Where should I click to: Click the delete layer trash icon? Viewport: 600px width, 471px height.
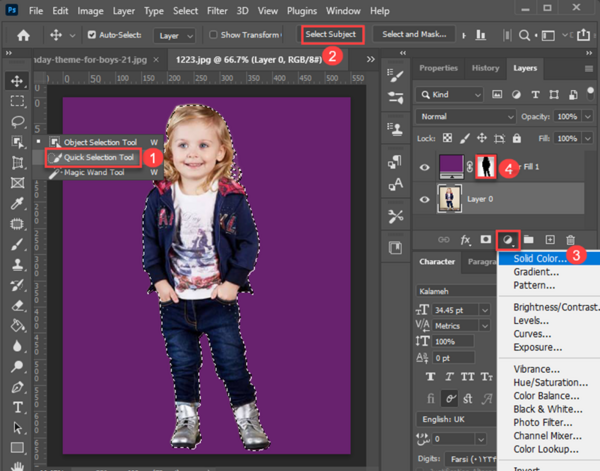click(x=570, y=240)
